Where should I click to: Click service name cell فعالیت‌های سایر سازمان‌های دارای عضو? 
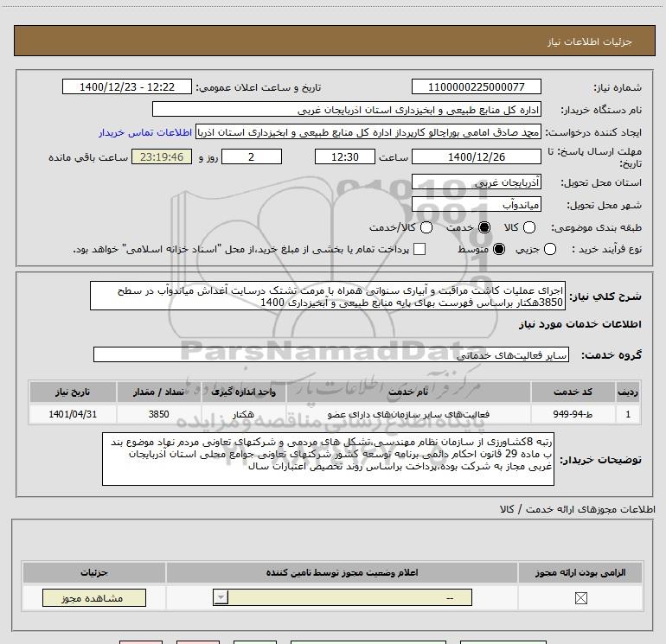(408, 414)
